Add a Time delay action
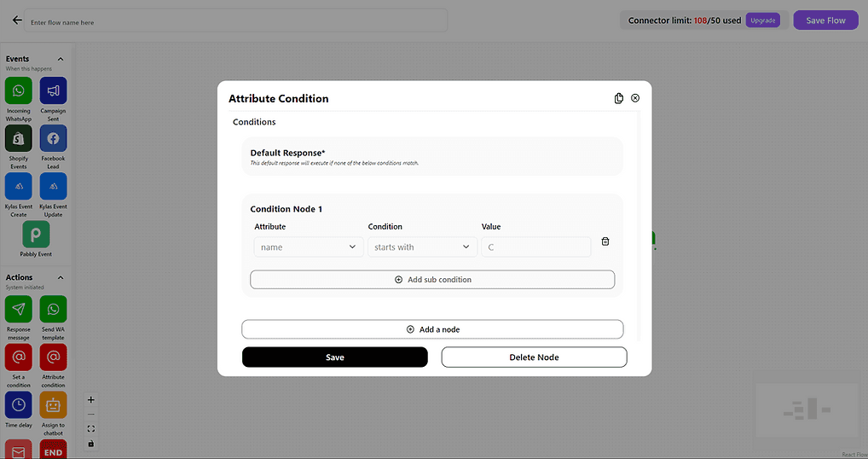 pyautogui.click(x=18, y=405)
